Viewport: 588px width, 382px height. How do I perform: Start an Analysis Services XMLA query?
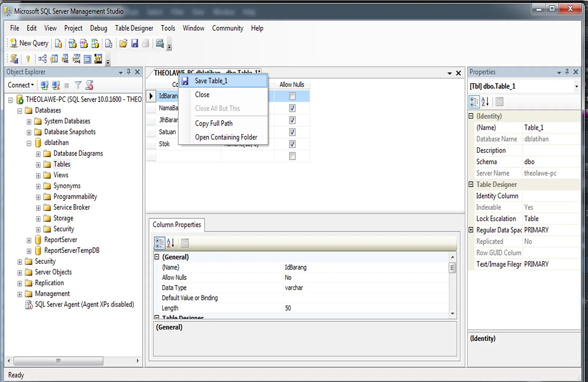tap(95, 44)
